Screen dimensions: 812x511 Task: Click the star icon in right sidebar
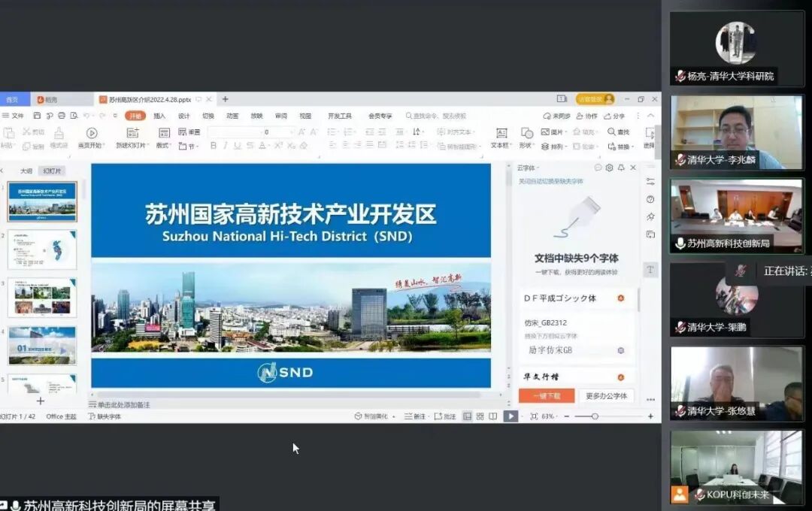pyautogui.click(x=650, y=217)
